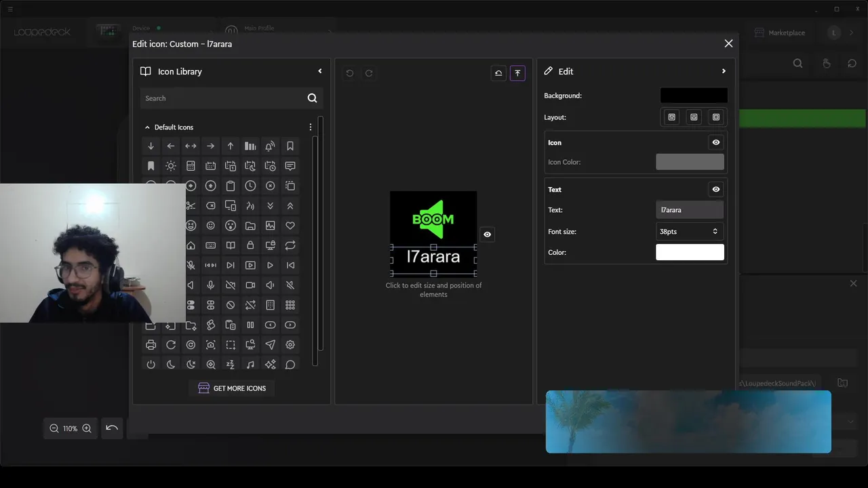868x488 pixels.
Task: Select the clock icon
Action: [x=250, y=186]
